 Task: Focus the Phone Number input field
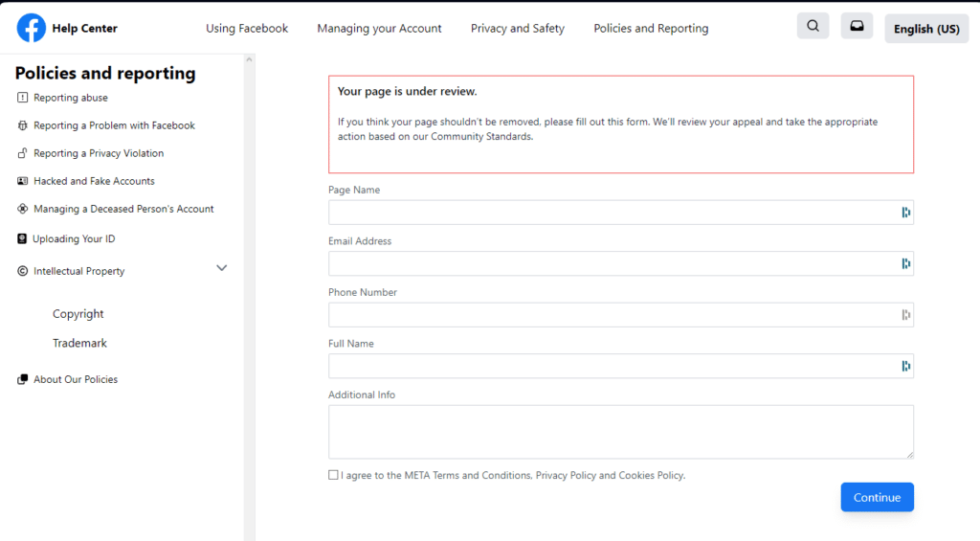coord(620,315)
